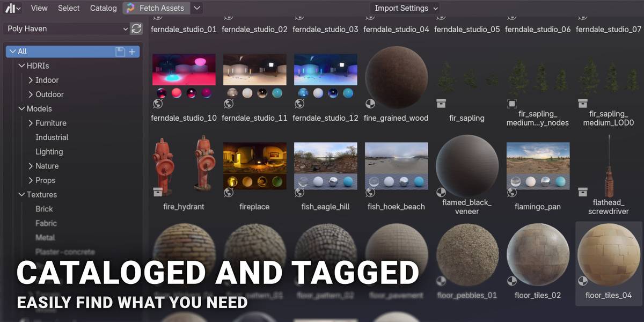This screenshot has width=644, height=322.
Task: Open the editor type dropdown arrow
Action: (x=19, y=9)
